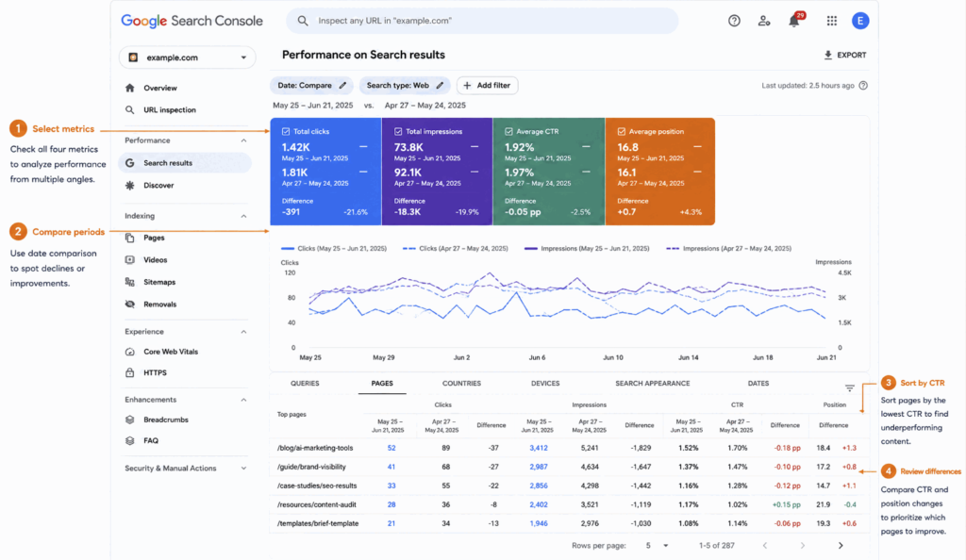Screen dimensions: 966x560
Task: Click the /templates/brief-template page row
Action: tap(569, 523)
